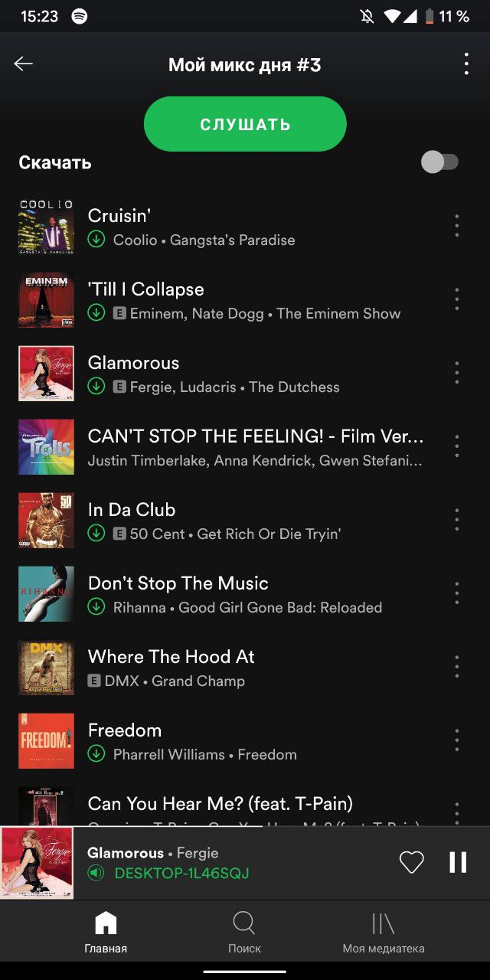Tap the back arrow icon
Screen dimensions: 490x980
24,64
